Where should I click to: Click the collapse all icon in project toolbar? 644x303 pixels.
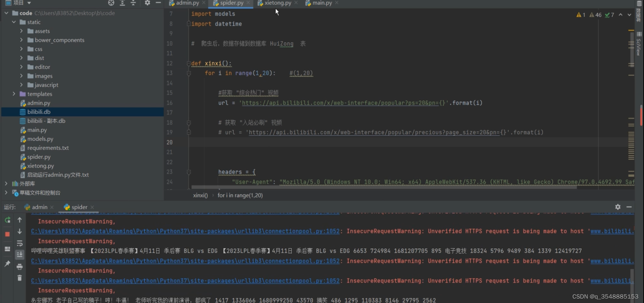(133, 3)
